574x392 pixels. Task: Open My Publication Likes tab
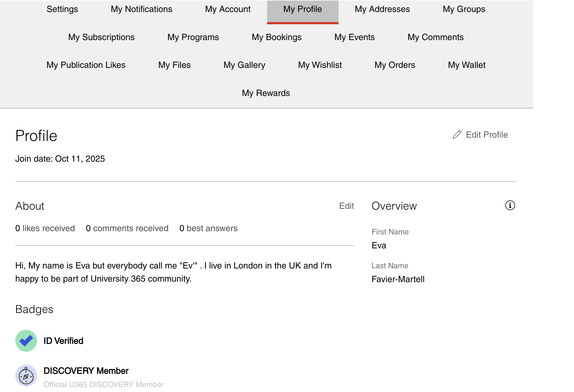86,65
